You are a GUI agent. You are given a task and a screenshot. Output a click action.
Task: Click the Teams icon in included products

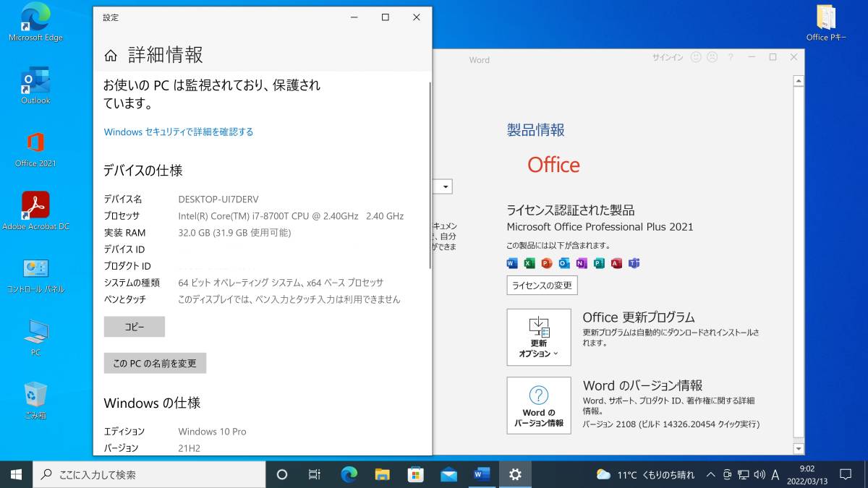[x=634, y=263]
